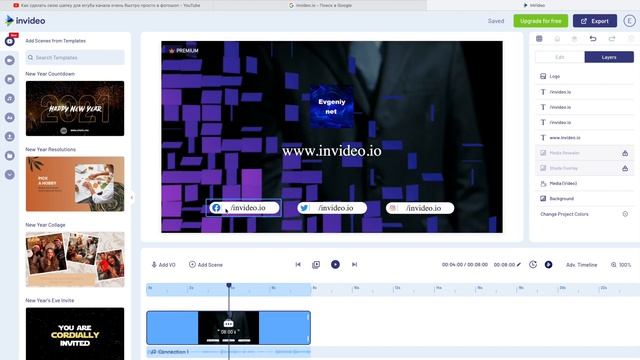Click the Instagram icon on the canvas
Viewport: 640px width, 360px height.
pos(393,208)
